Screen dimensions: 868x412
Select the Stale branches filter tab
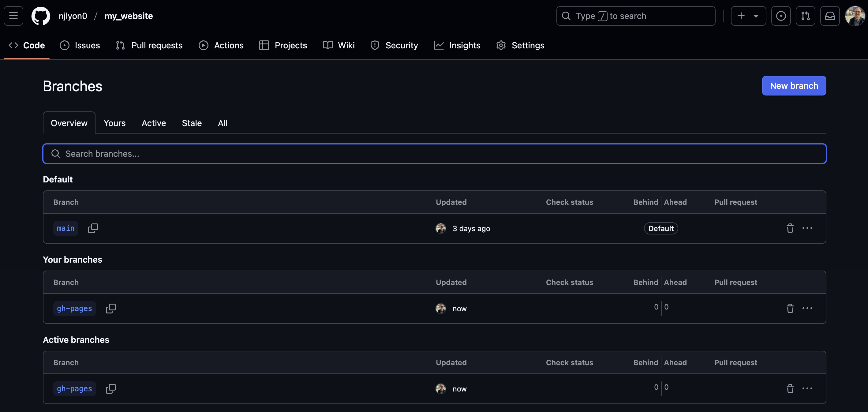click(192, 122)
